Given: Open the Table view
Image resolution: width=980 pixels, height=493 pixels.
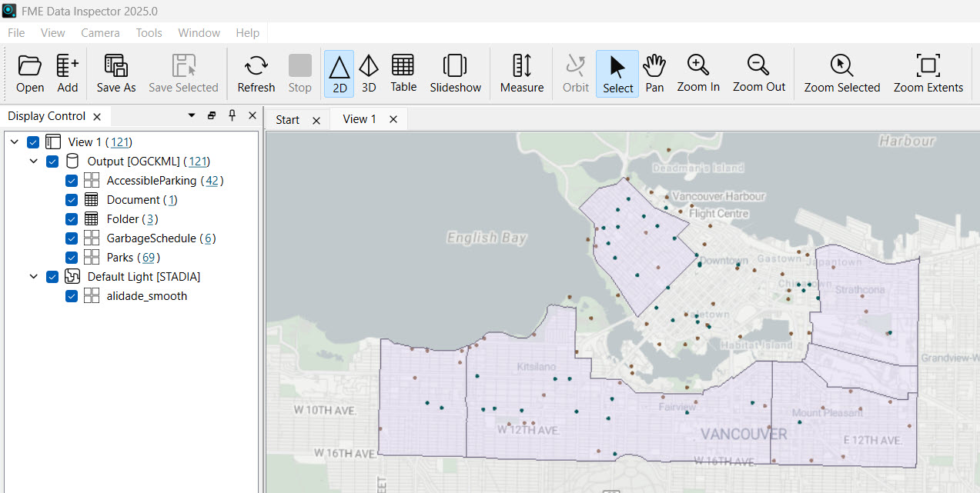Looking at the screenshot, I should (x=403, y=66).
